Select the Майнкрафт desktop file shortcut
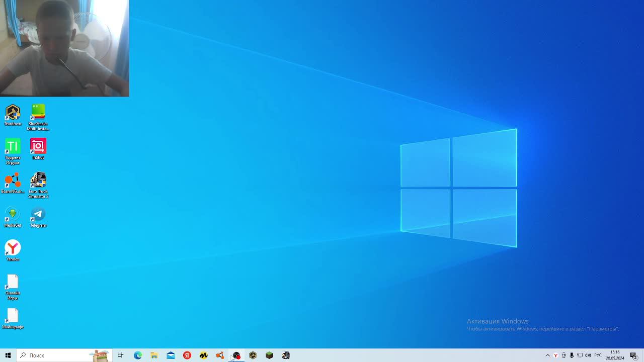 [13, 316]
